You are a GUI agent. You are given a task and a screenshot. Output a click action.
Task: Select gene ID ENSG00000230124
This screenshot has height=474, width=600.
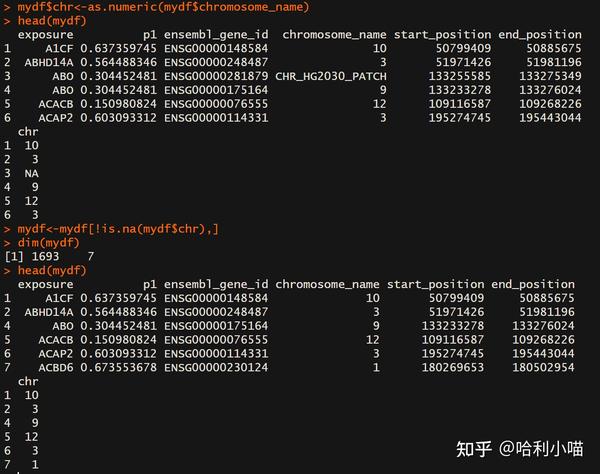(216, 367)
